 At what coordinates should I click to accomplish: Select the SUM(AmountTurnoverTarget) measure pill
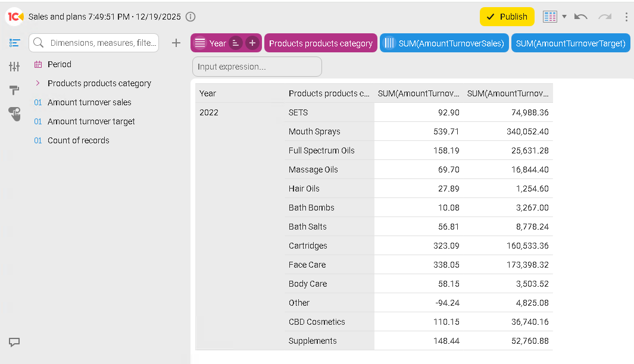pyautogui.click(x=570, y=43)
